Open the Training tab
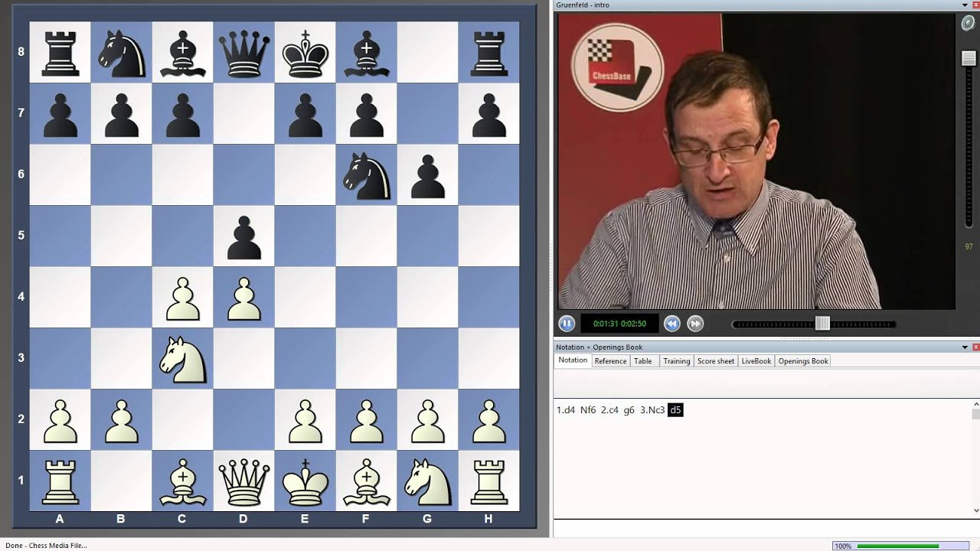 tap(676, 361)
